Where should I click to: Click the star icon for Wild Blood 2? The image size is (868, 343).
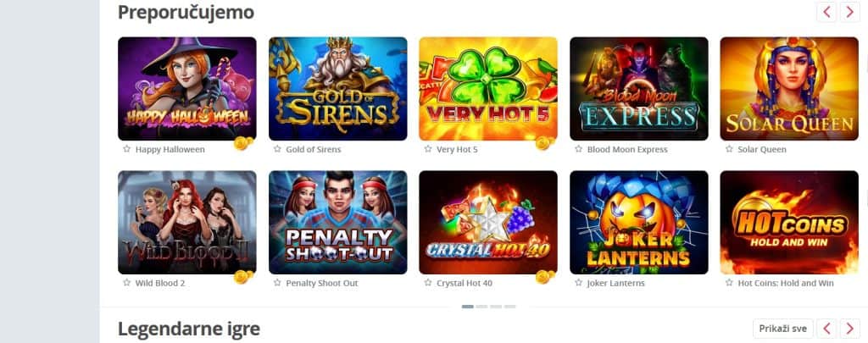click(127, 282)
